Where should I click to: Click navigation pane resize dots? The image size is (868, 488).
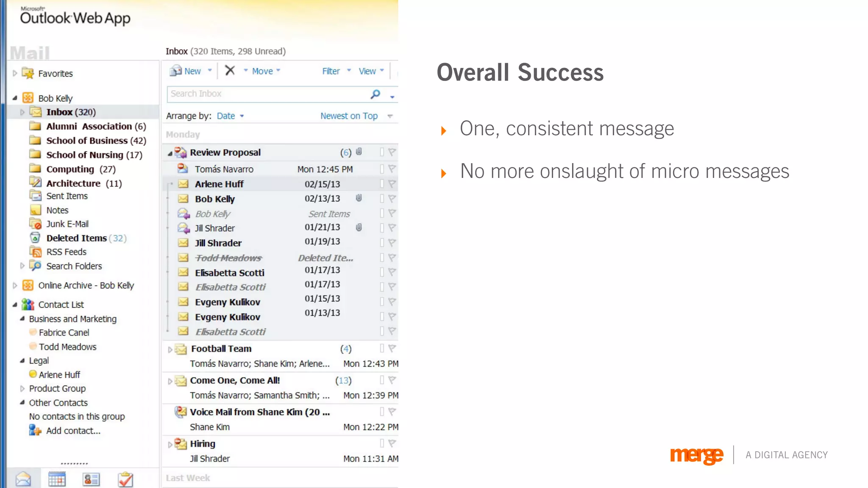click(74, 463)
